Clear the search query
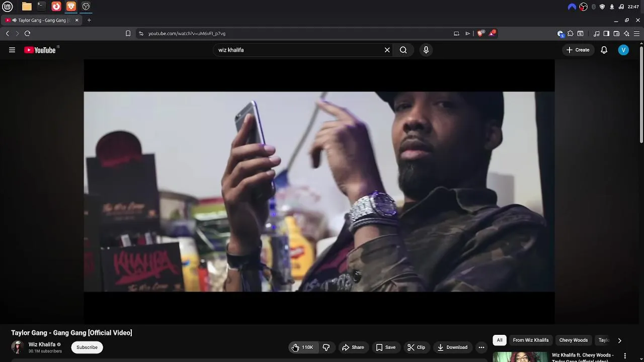 [x=387, y=50]
